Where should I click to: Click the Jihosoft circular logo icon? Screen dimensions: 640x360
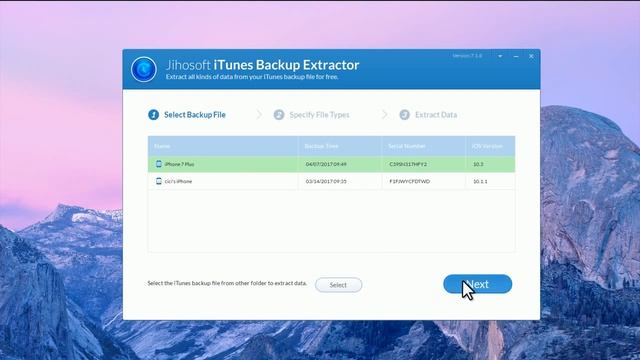click(144, 69)
